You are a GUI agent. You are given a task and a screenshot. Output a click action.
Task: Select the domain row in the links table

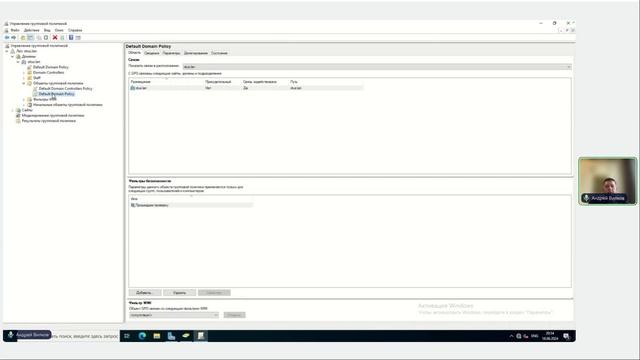click(246, 88)
